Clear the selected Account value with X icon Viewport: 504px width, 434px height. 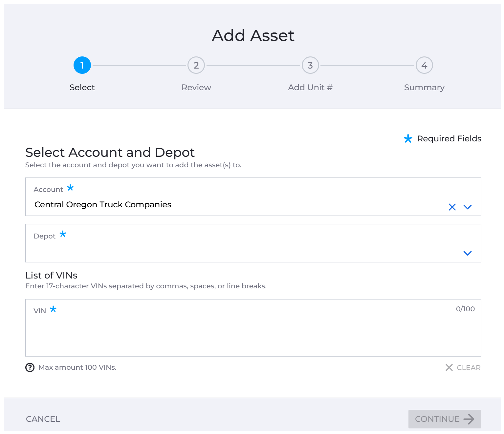[452, 207]
